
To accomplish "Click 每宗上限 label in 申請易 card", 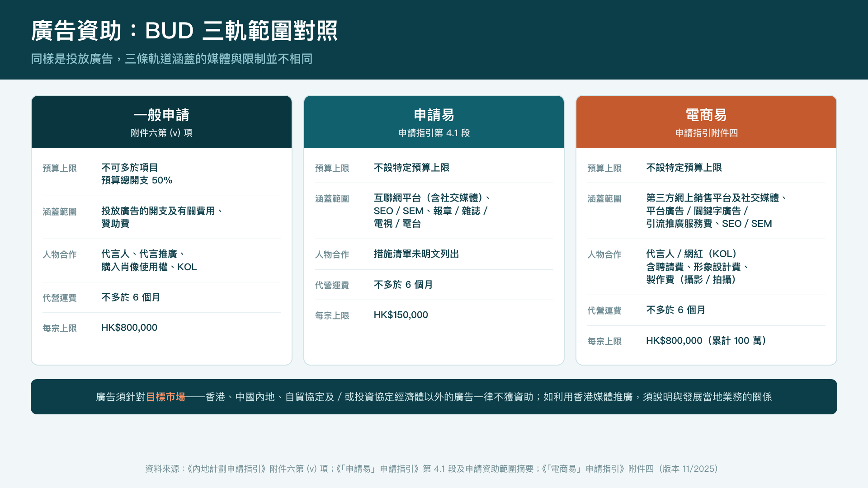I will click(x=332, y=315).
